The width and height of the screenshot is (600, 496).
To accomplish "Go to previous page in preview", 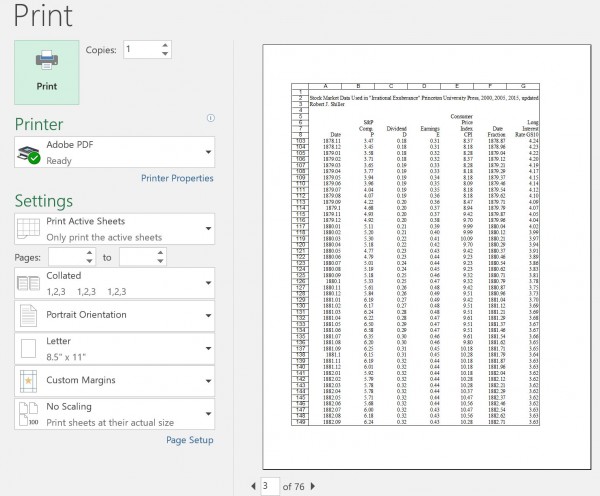I will pyautogui.click(x=253, y=486).
